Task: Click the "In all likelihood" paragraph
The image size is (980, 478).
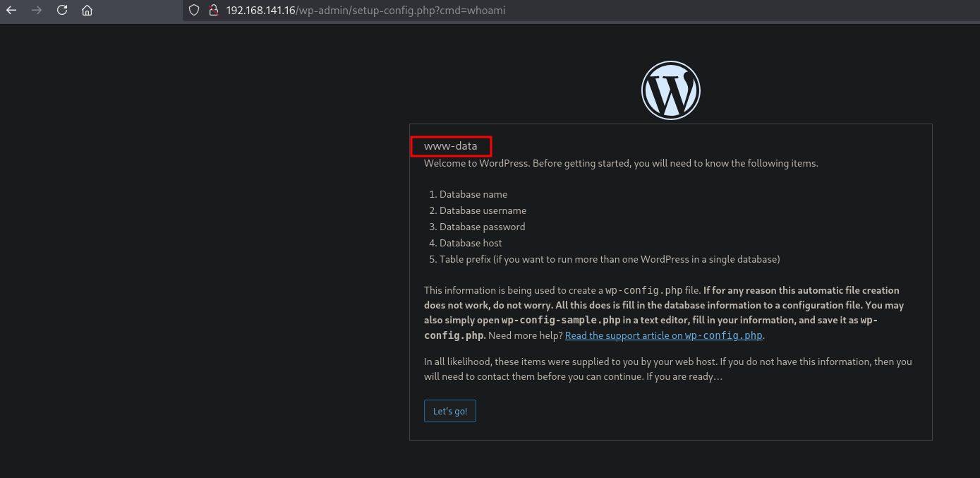Action: coord(667,369)
